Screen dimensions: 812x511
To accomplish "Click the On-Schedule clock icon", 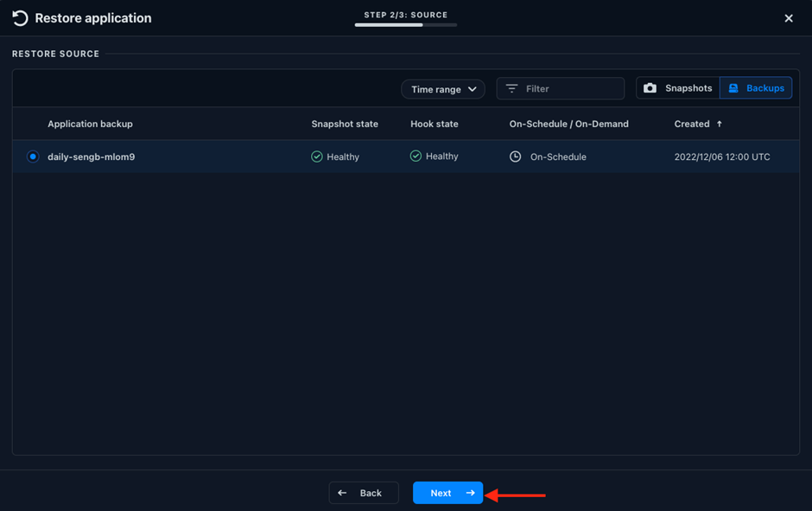I will click(x=515, y=156).
